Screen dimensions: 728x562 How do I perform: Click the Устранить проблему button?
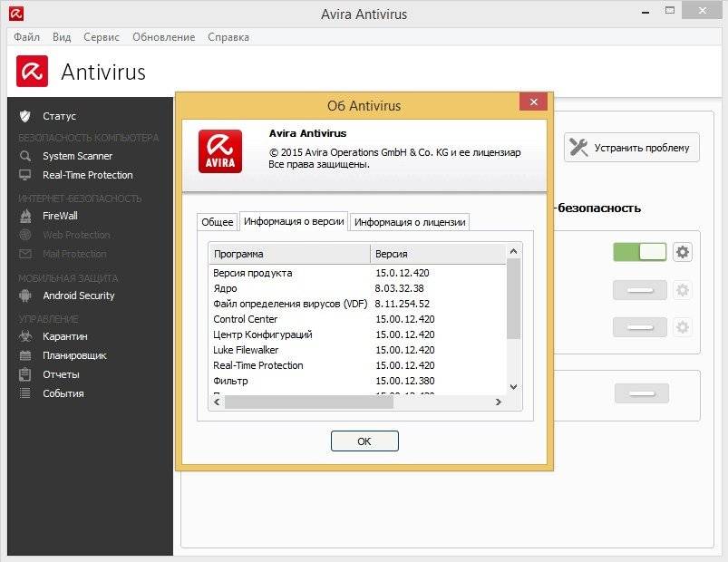[x=632, y=148]
